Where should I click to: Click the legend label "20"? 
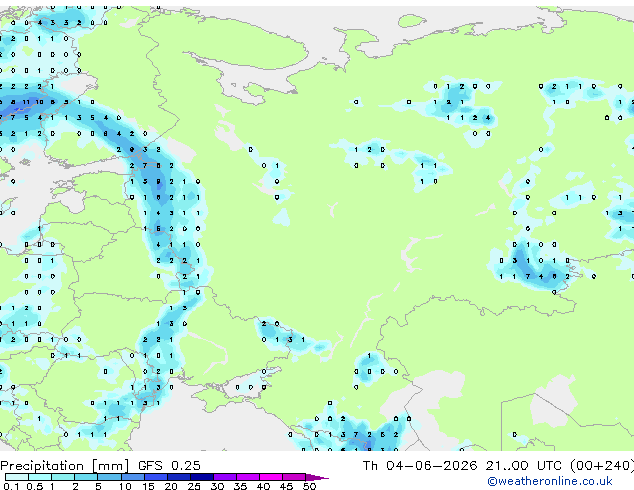click(x=171, y=486)
